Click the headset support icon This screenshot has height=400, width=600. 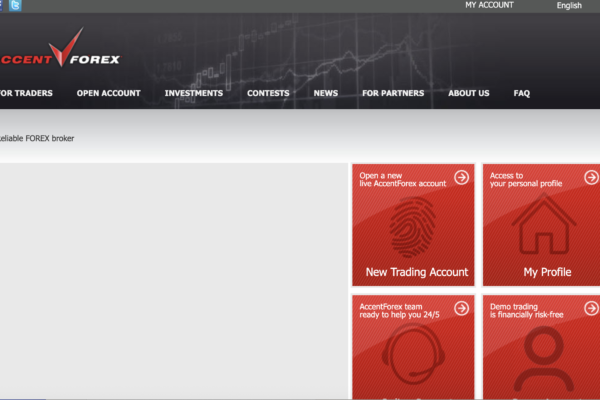pyautogui.click(x=413, y=353)
